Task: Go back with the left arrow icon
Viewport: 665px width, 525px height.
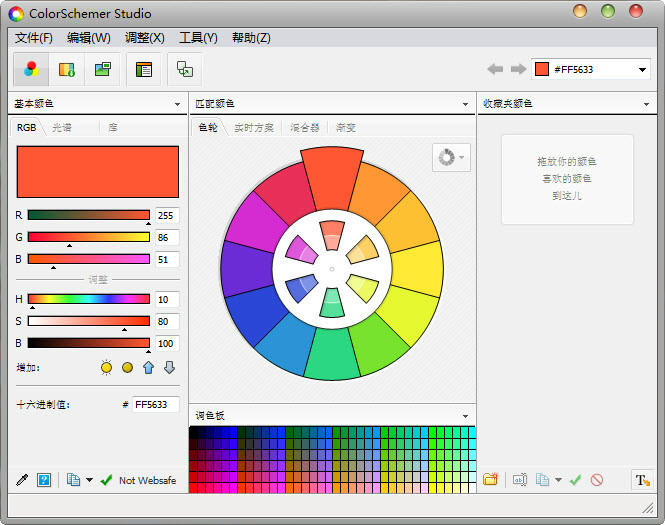Action: (x=495, y=69)
